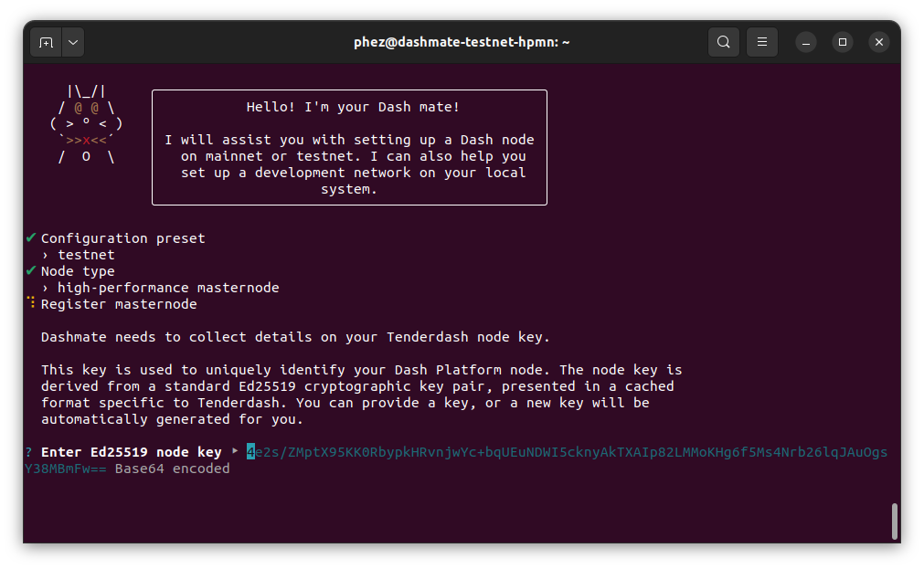Click the arrow after "node key" prompt

(x=235, y=452)
